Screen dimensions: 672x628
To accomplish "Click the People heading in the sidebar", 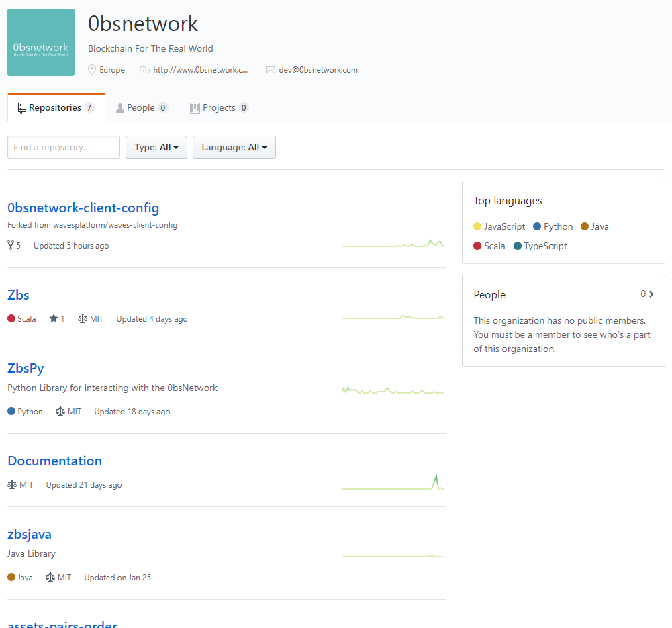I will pyautogui.click(x=489, y=294).
